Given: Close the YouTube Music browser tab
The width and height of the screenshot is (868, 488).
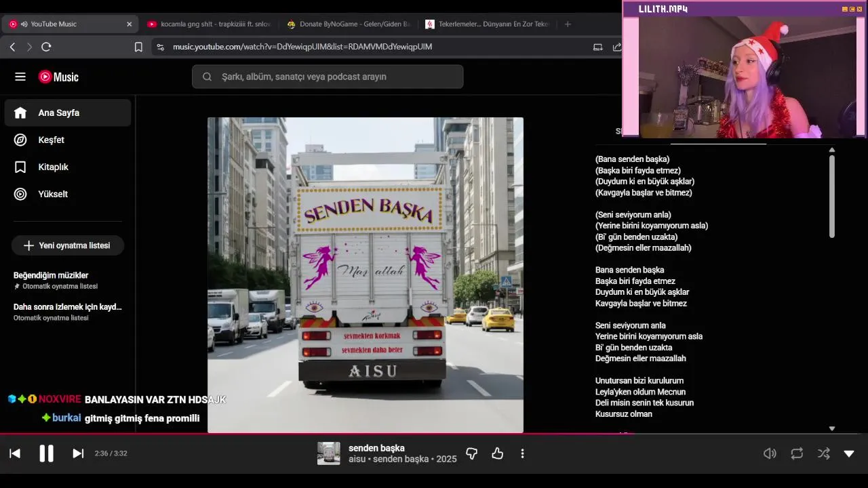Looking at the screenshot, I should coord(130,24).
